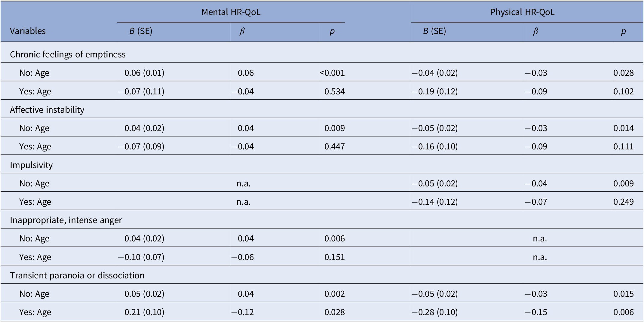Screen dimensions: 644x322
Task: Select the −0.10 (0.07) coefficient cell
Action: click(x=141, y=257)
